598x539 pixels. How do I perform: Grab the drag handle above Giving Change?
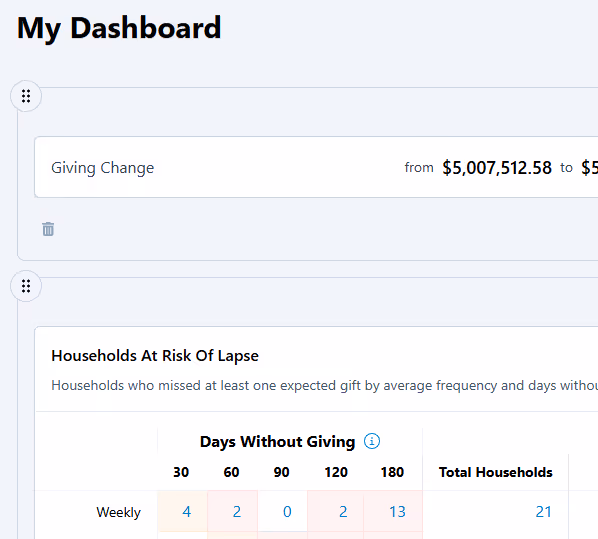click(x=26, y=96)
